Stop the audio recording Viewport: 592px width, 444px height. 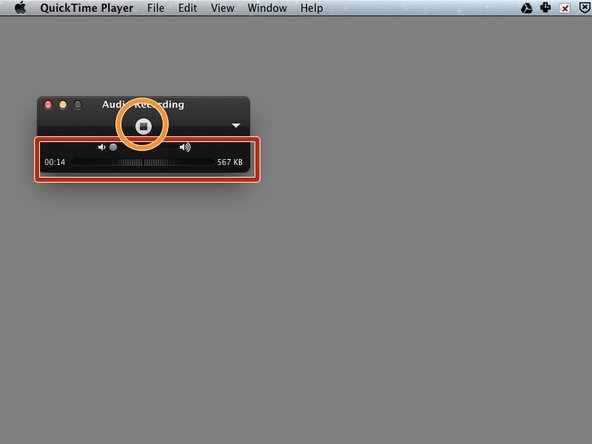[143, 126]
